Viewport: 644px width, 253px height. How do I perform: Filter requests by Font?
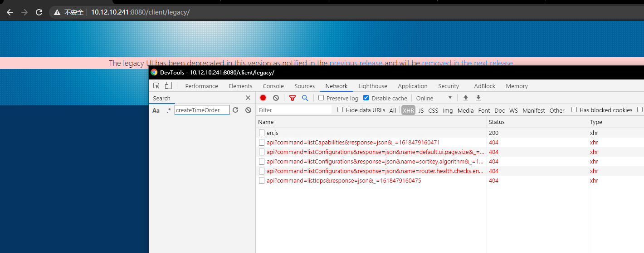[x=484, y=110]
